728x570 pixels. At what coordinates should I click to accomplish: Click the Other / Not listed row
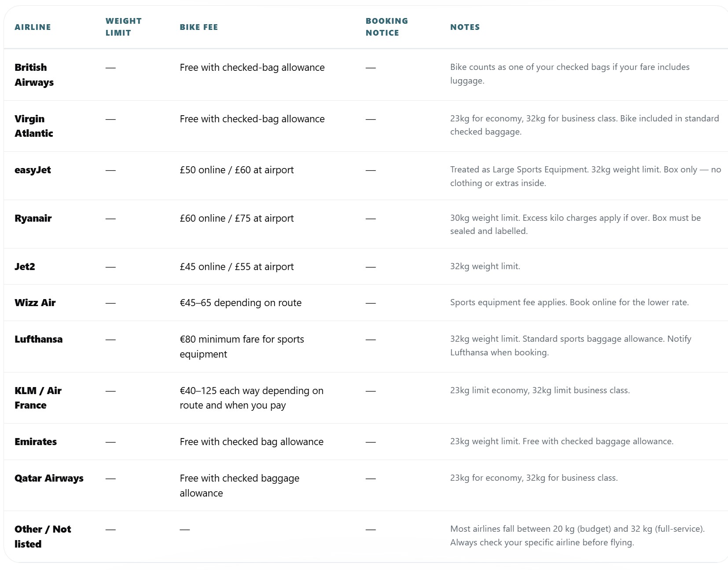point(366,537)
